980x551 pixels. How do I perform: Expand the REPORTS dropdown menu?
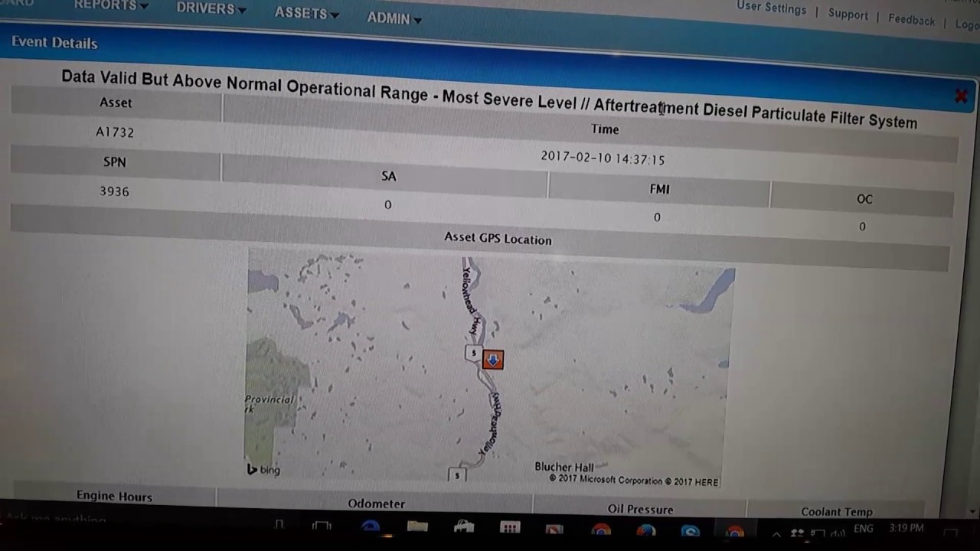[112, 5]
